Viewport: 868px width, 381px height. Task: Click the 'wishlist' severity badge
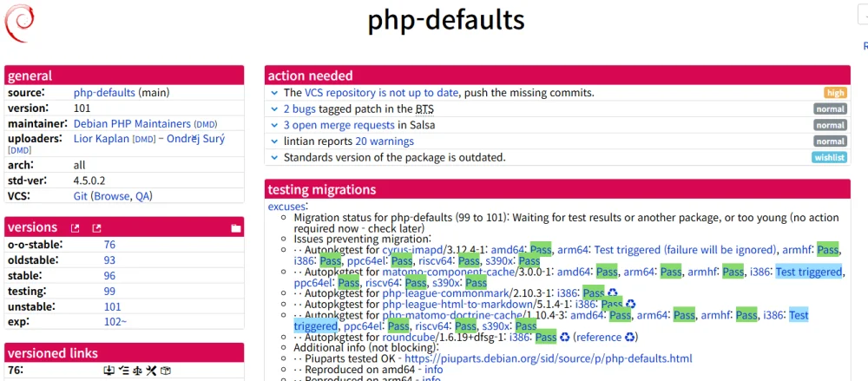[x=830, y=157]
